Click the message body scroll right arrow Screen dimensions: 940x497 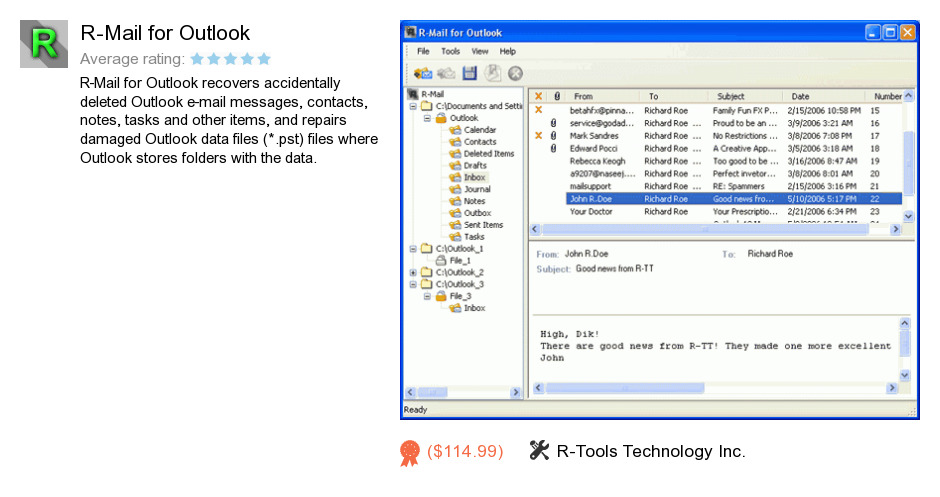[892, 388]
